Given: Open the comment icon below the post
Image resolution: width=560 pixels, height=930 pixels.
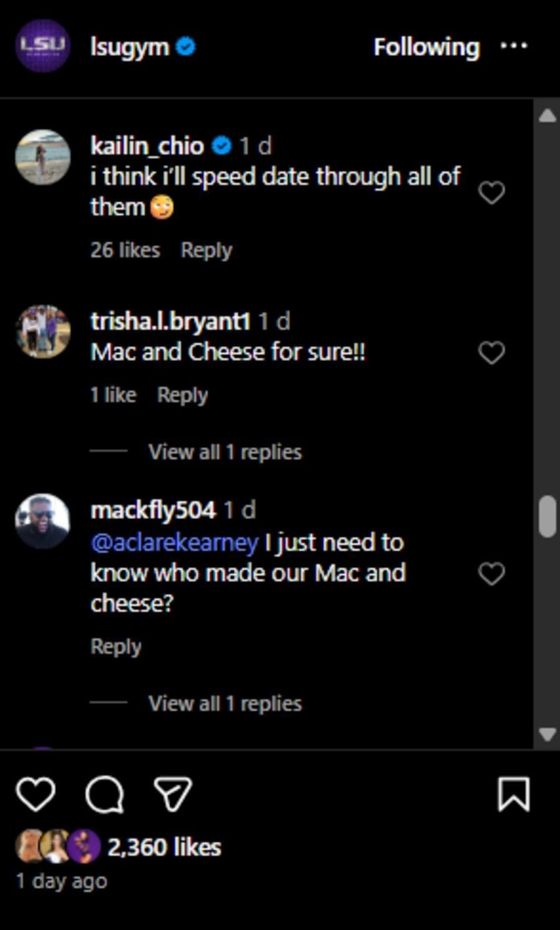Looking at the screenshot, I should point(105,794).
